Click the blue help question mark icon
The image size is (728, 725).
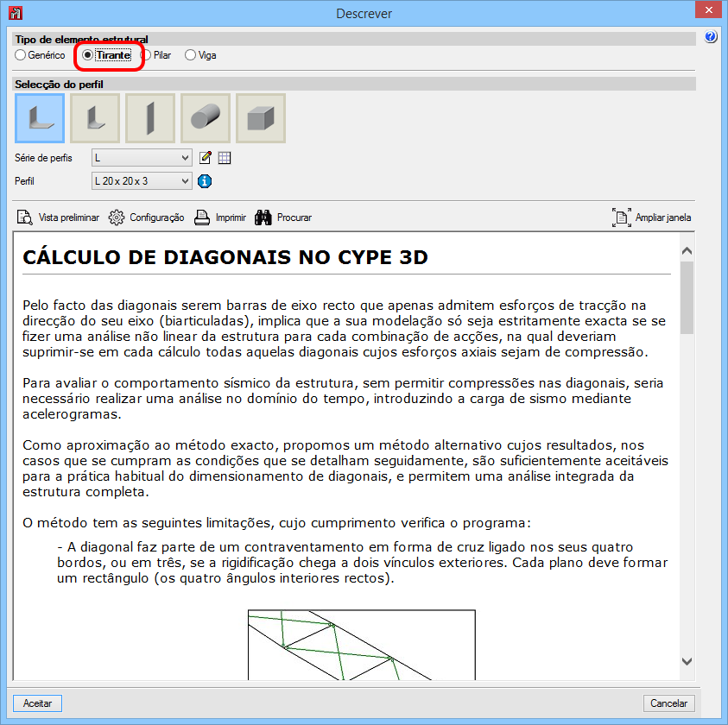tap(711, 36)
